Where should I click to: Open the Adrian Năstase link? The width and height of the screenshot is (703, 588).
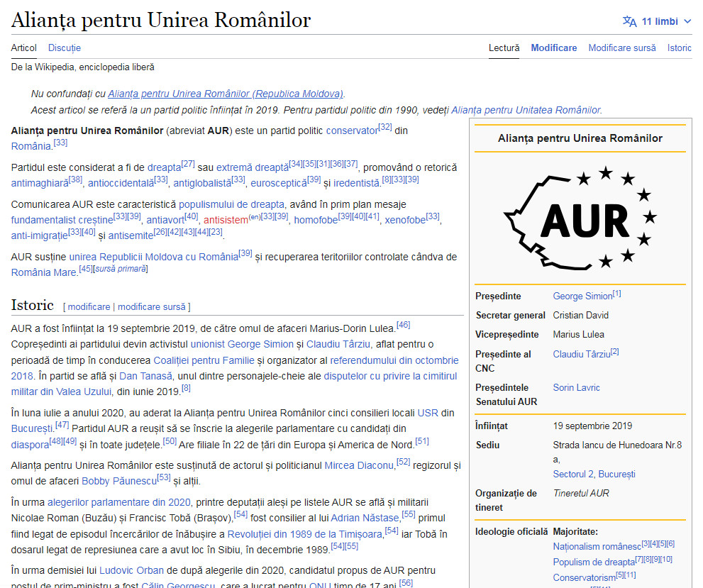point(365,518)
